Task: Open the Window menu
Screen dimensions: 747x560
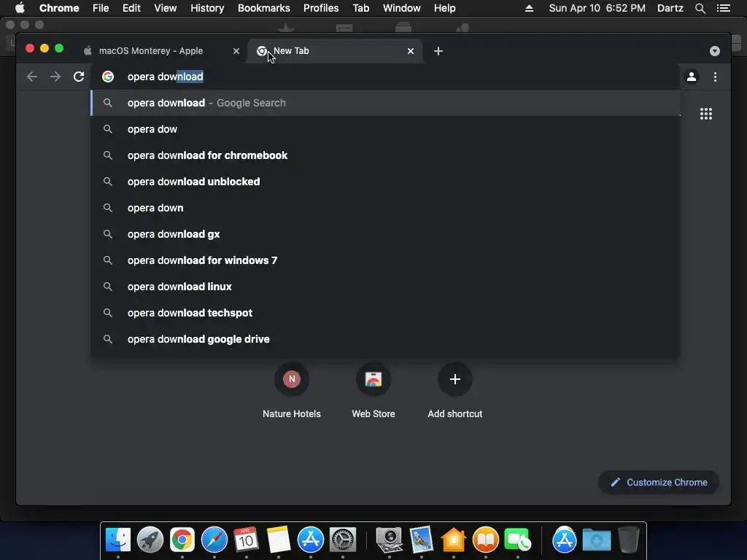Action: [402, 8]
